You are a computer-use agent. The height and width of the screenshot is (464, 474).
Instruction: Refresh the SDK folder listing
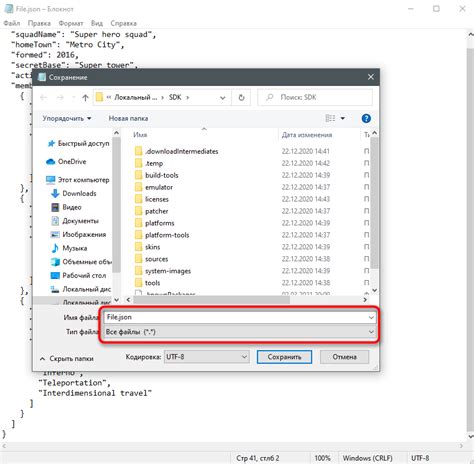click(241, 98)
